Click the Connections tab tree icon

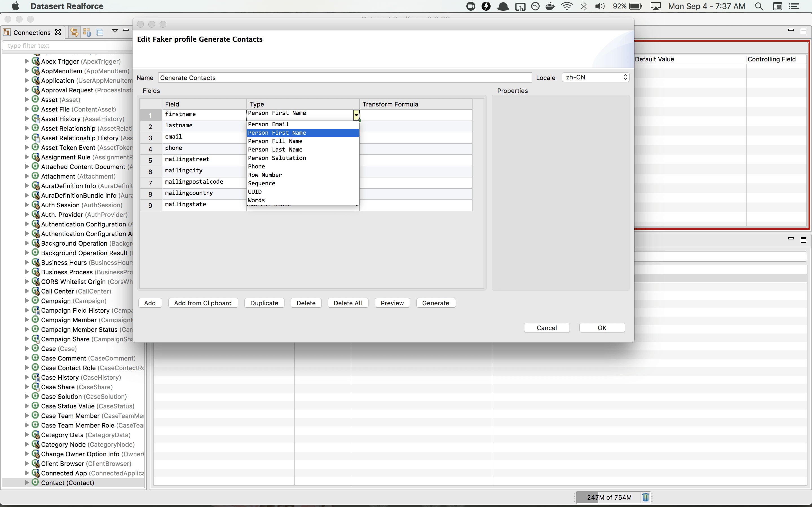(7, 32)
